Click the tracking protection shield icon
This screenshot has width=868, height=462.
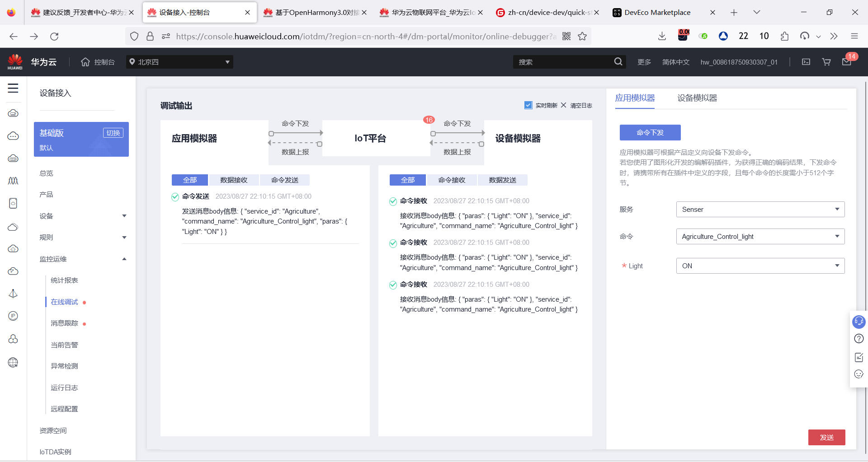tap(134, 37)
